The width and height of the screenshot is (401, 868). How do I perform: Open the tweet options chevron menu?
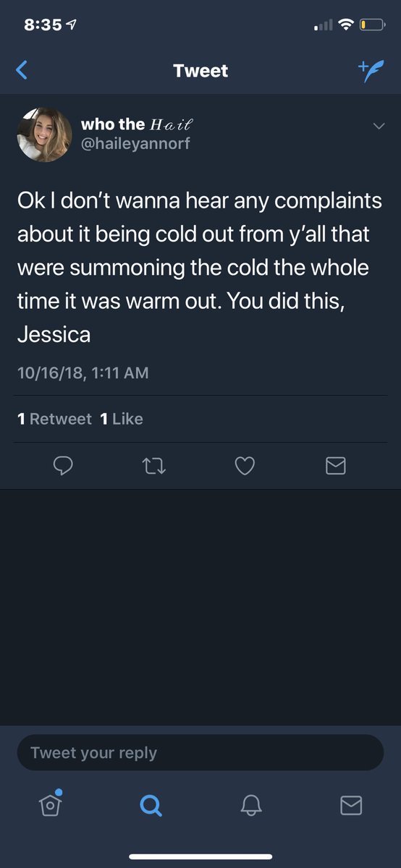click(378, 127)
